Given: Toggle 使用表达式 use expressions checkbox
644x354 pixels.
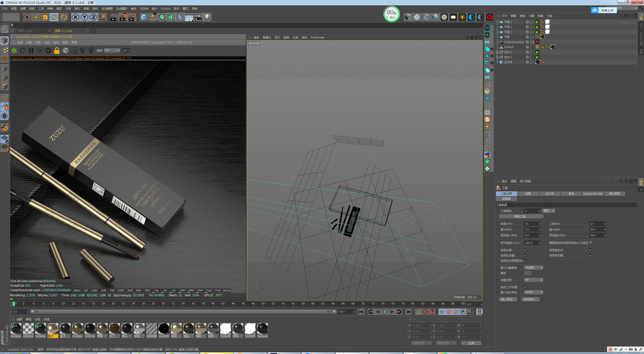Looking at the screenshot, I should coord(591,250).
